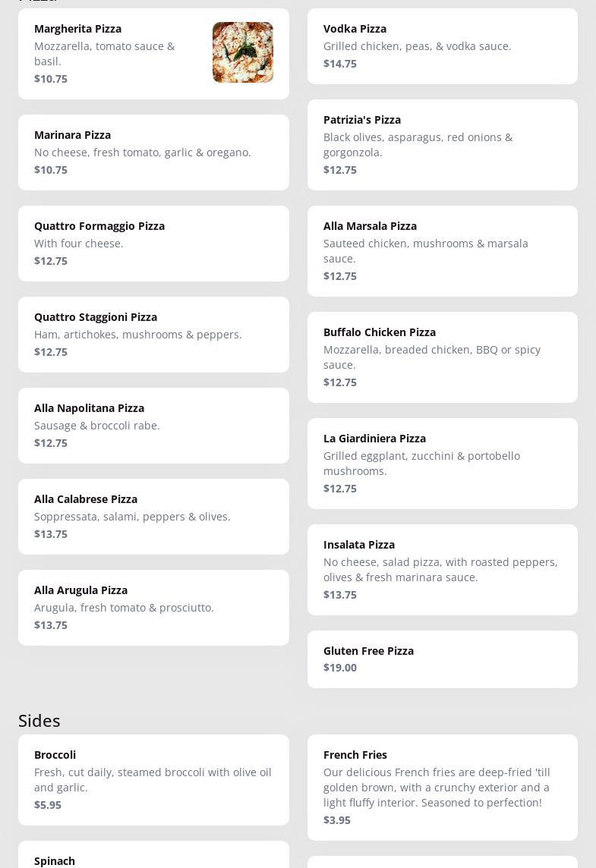Select Quattro Formaggio Pizza
The image size is (596, 868).
pyautogui.click(x=153, y=244)
